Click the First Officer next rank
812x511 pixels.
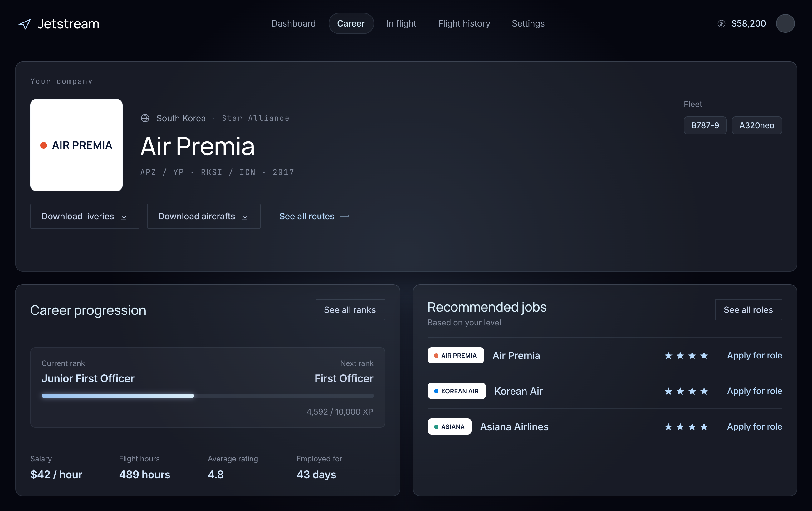[x=344, y=378]
